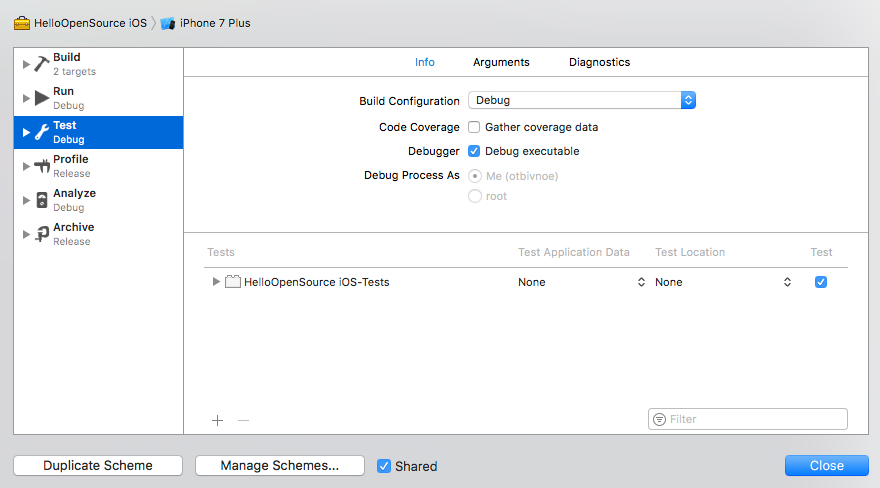The image size is (880, 488).
Task: Click the Duplicate Scheme button
Action: 98,466
